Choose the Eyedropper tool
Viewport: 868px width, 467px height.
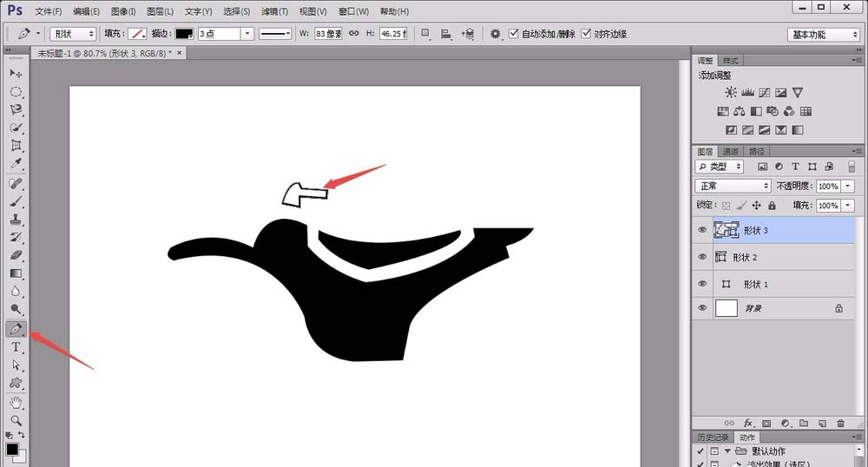tap(16, 164)
